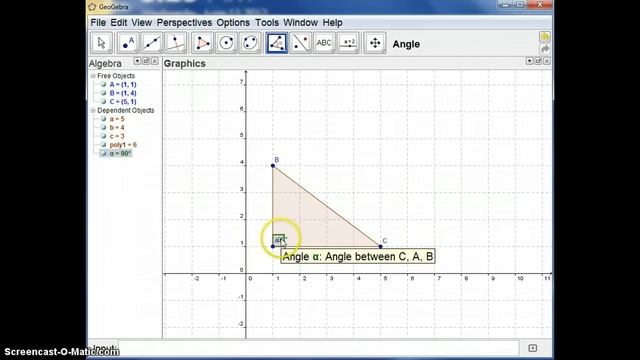
Task: Collapse the Free Objects tree group
Action: (x=93, y=76)
